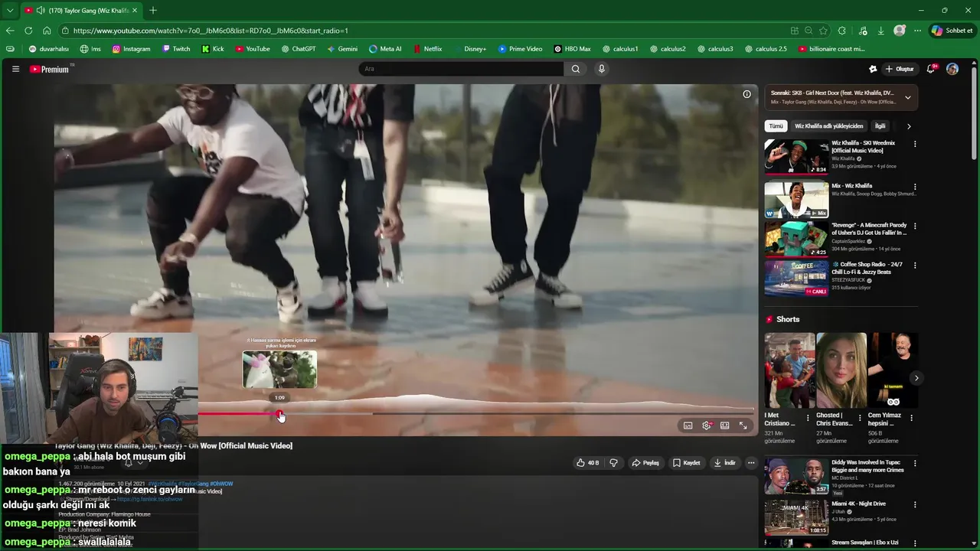Viewport: 980px width, 551px height.
Task: Toggle subtitles in the player
Action: 688,425
